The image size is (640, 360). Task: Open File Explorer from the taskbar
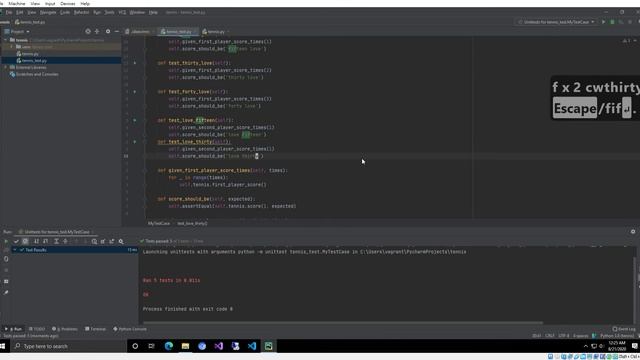[x=185, y=346]
